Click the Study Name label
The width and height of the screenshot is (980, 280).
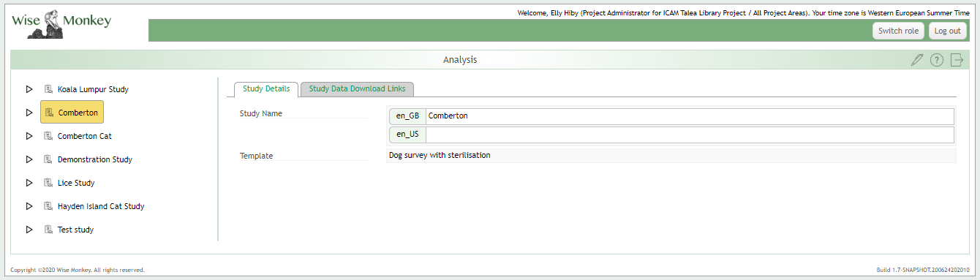(261, 113)
